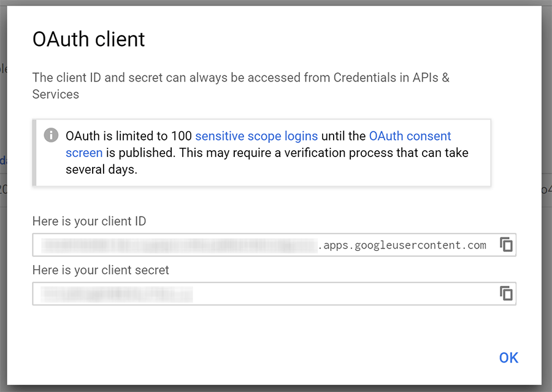Click "OAuth is limited to 100" notice text
Image resolution: width=552 pixels, height=392 pixels.
[x=129, y=136]
